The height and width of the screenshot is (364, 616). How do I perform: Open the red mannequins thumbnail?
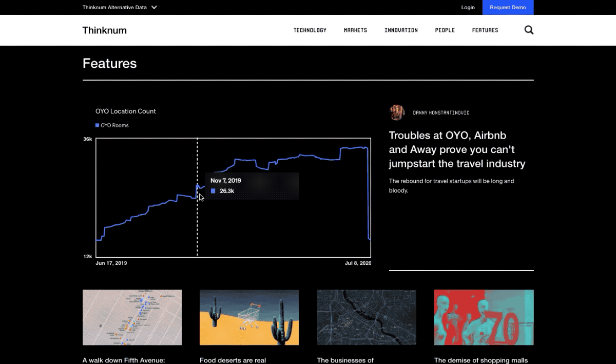point(484,317)
